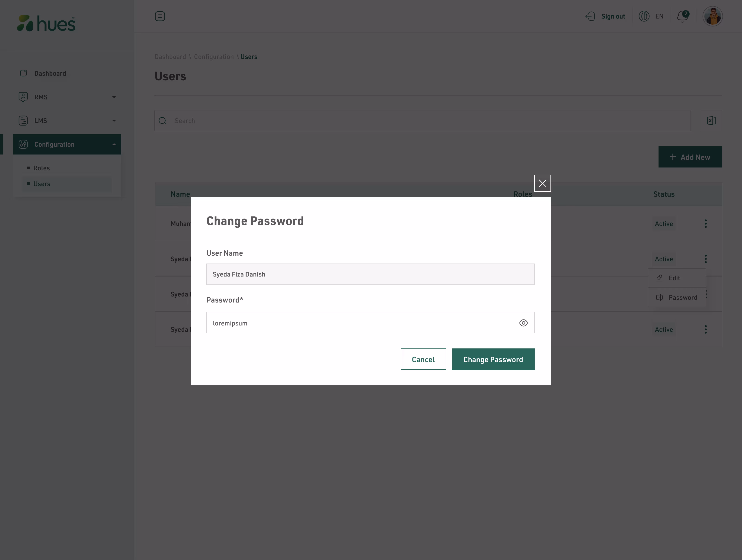Click the LMS sidebar icon
Image resolution: width=742 pixels, height=560 pixels.
pos(23,120)
